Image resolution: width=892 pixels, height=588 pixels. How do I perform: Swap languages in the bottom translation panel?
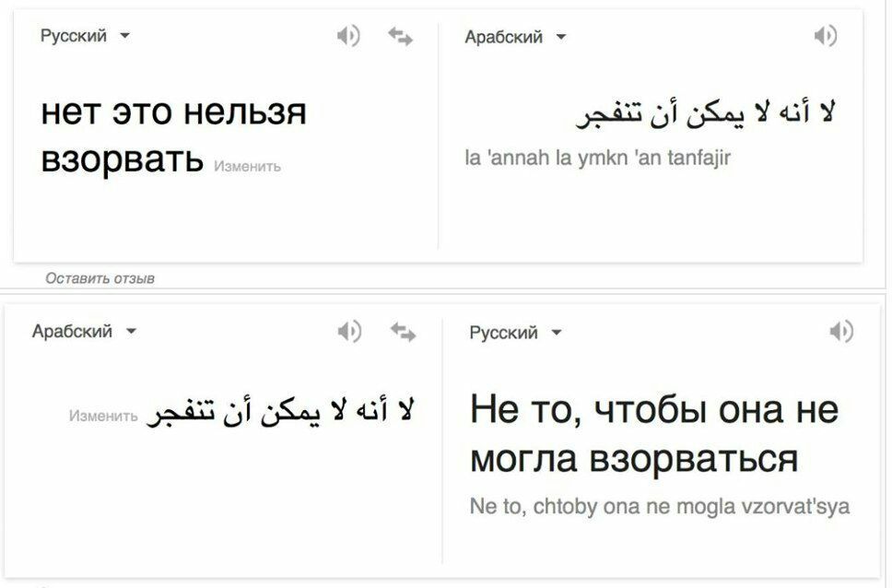click(403, 332)
